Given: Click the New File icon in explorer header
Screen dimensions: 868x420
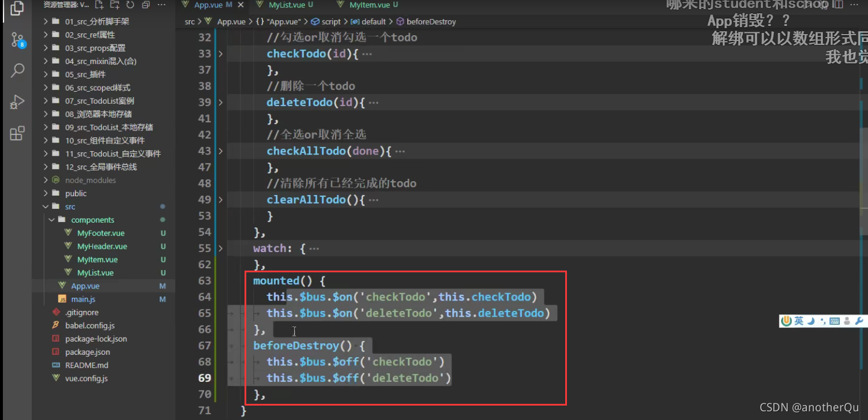Looking at the screenshot, I should click(100, 5).
